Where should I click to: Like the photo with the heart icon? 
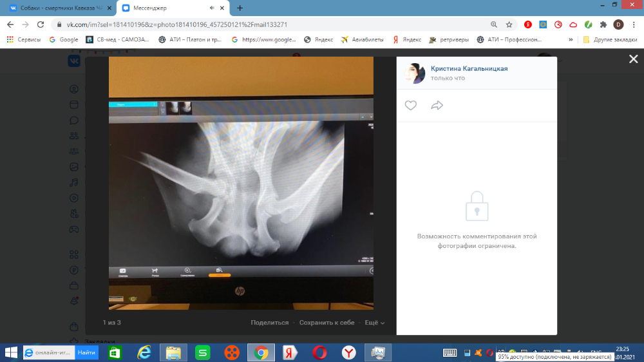point(411,106)
